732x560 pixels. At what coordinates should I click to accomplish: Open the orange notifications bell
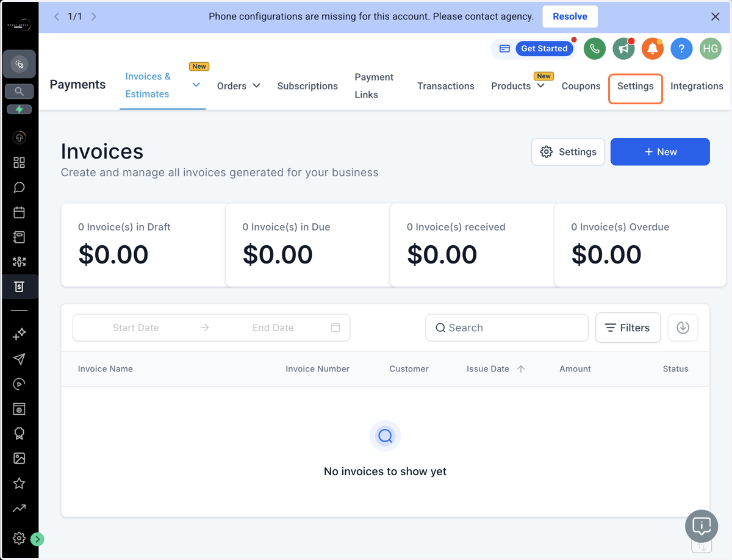(652, 49)
